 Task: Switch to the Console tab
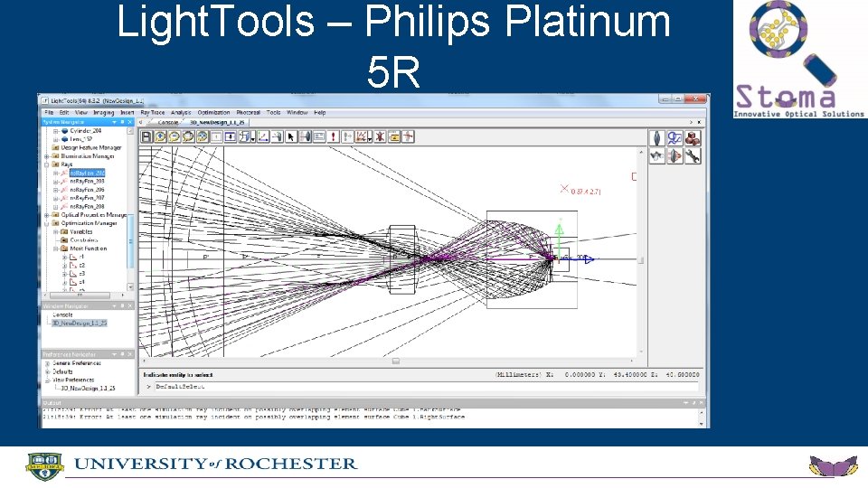(168, 122)
